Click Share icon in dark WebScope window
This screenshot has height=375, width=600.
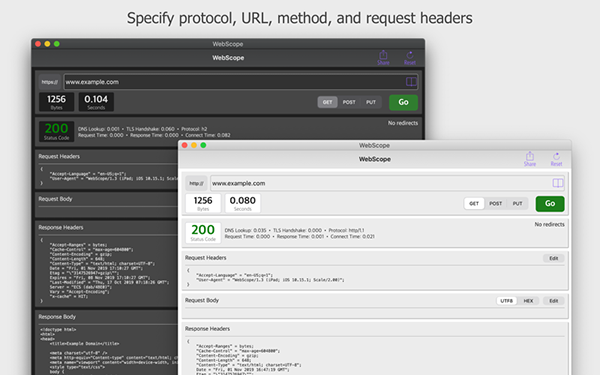point(383,58)
